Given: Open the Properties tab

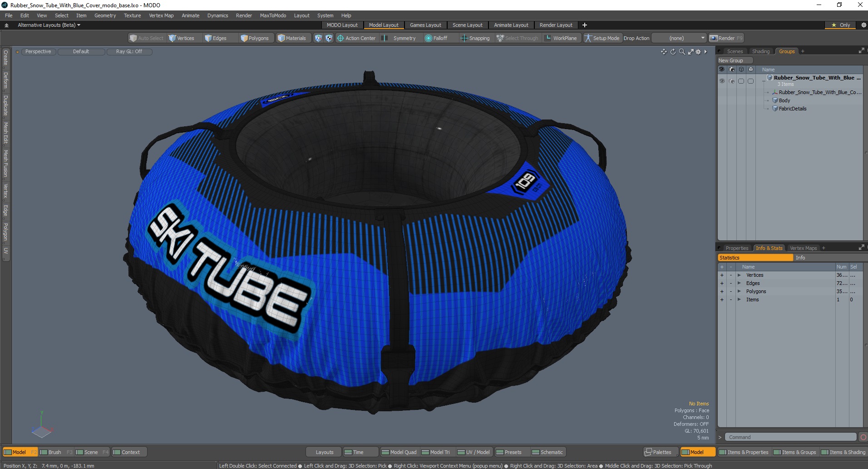Looking at the screenshot, I should (x=736, y=248).
